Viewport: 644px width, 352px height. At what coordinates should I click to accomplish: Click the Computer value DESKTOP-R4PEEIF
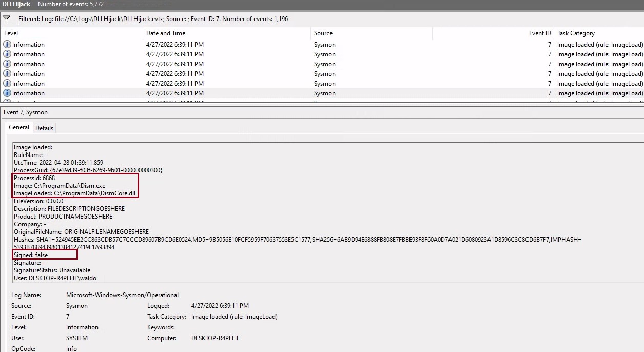(x=216, y=338)
